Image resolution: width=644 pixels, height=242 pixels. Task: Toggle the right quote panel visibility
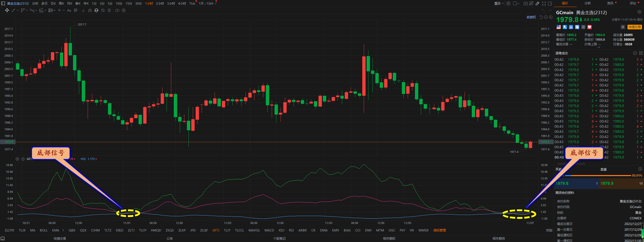point(550,3)
